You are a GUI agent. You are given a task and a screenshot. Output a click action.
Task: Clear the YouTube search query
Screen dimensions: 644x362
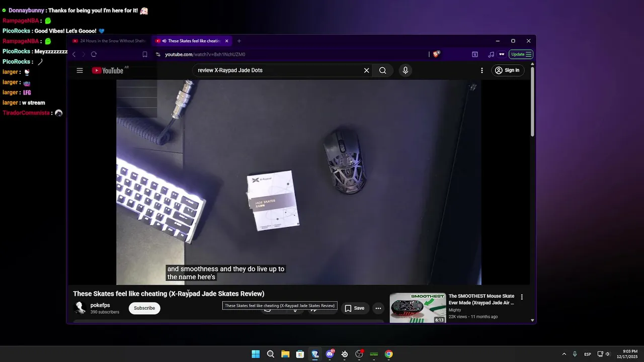pos(366,70)
